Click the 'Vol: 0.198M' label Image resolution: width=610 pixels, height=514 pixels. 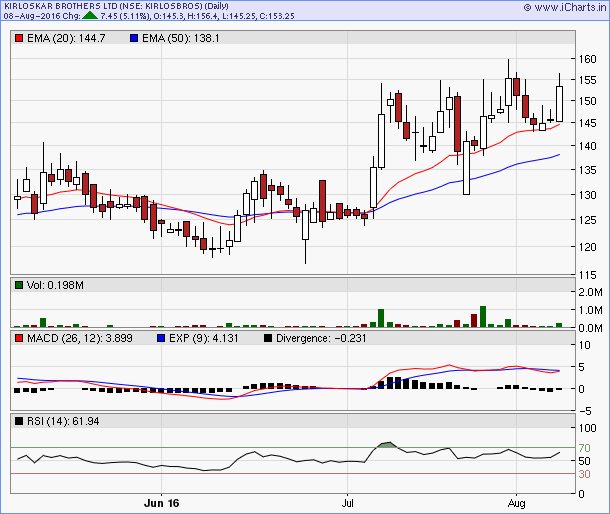[x=55, y=285]
